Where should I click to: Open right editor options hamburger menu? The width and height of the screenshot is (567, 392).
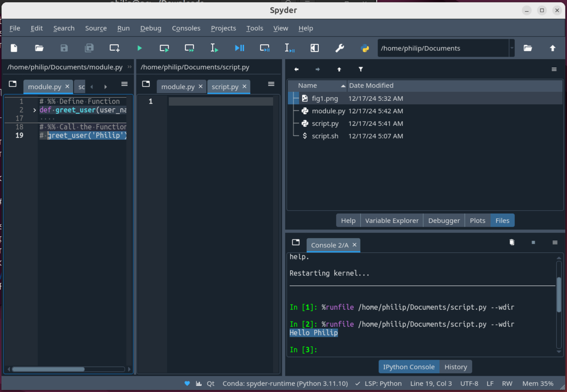coord(271,84)
